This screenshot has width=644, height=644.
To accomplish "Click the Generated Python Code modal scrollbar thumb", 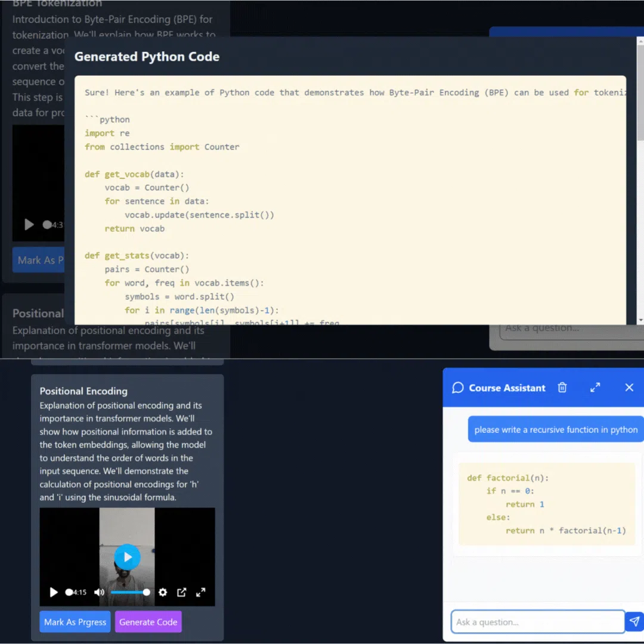I will tap(640, 92).
